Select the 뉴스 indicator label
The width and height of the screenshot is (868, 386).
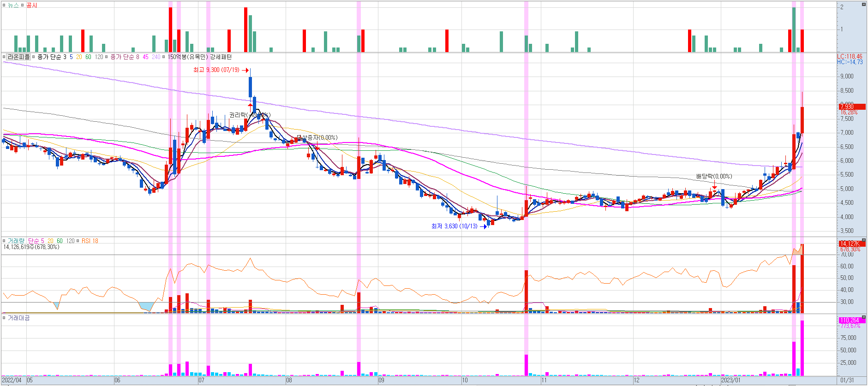point(13,5)
